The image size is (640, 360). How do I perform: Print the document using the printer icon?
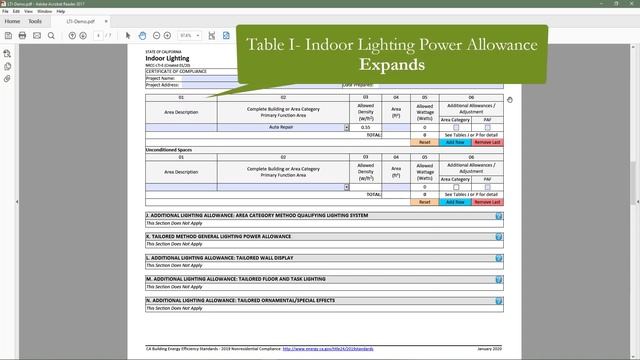tap(22, 36)
